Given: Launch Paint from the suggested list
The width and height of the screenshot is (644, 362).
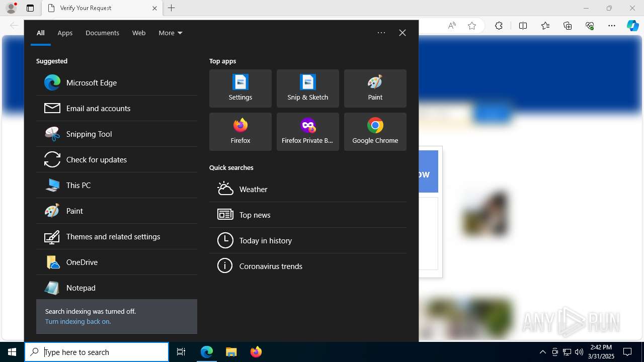Looking at the screenshot, I should pyautogui.click(x=117, y=211).
